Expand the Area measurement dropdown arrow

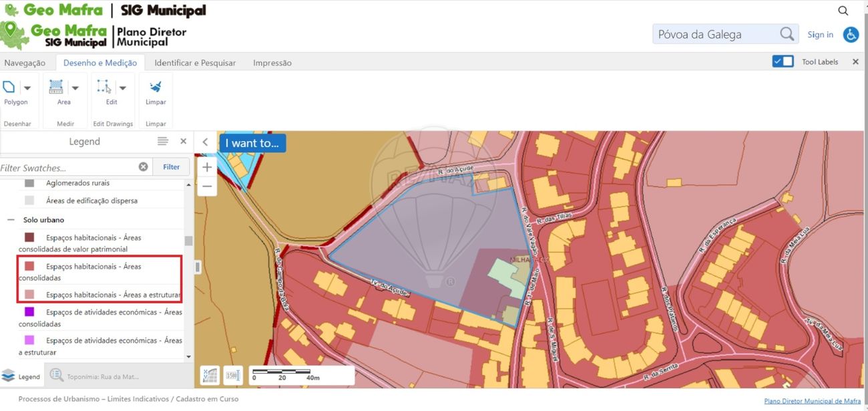[x=75, y=88]
